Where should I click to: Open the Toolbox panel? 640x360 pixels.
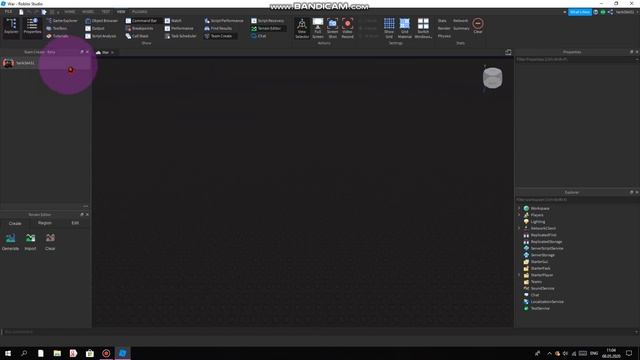57,28
